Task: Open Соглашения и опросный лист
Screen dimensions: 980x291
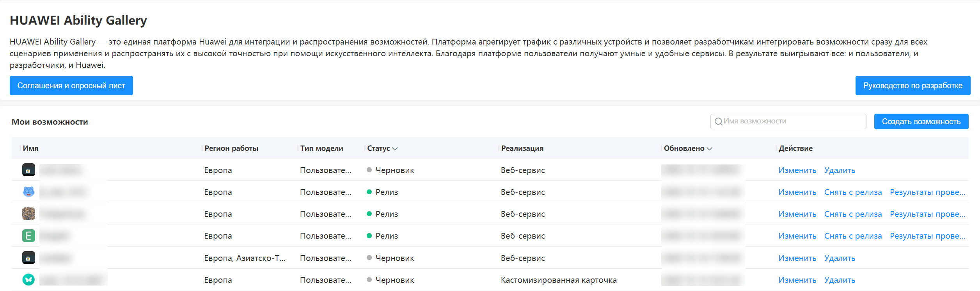Action: tap(71, 86)
